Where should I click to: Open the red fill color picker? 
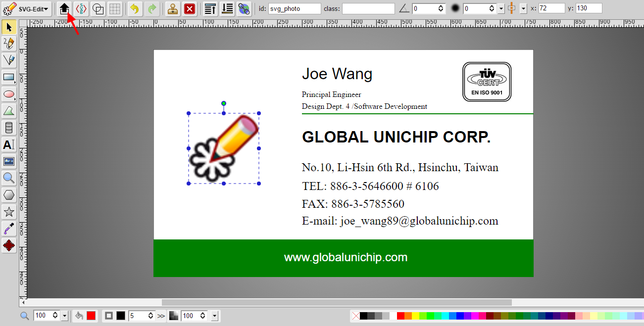point(91,316)
